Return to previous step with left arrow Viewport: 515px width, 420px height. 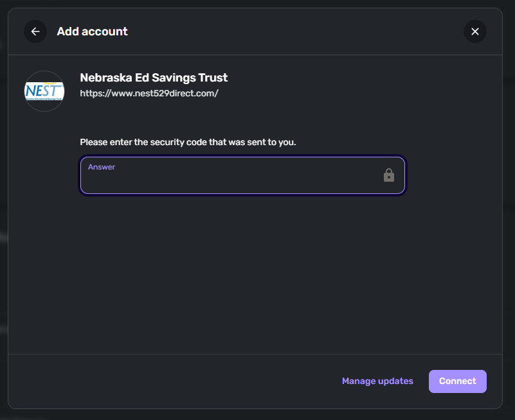35,31
